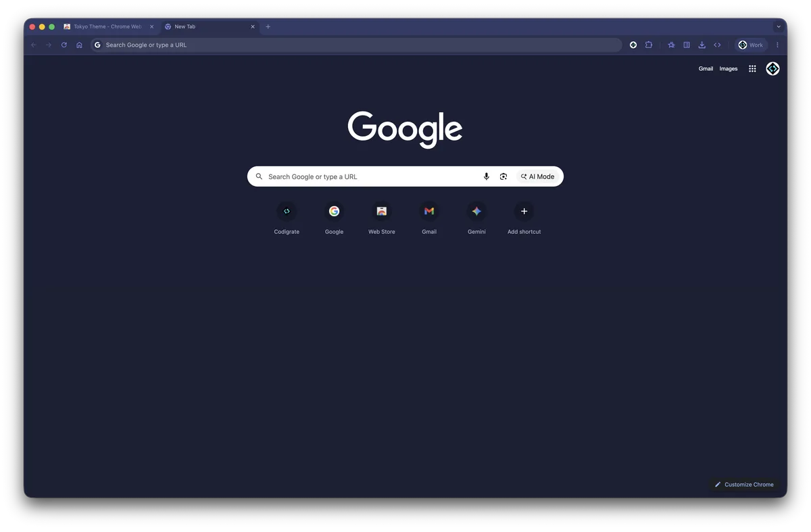
Task: Open Customize Chrome
Action: tap(744, 485)
